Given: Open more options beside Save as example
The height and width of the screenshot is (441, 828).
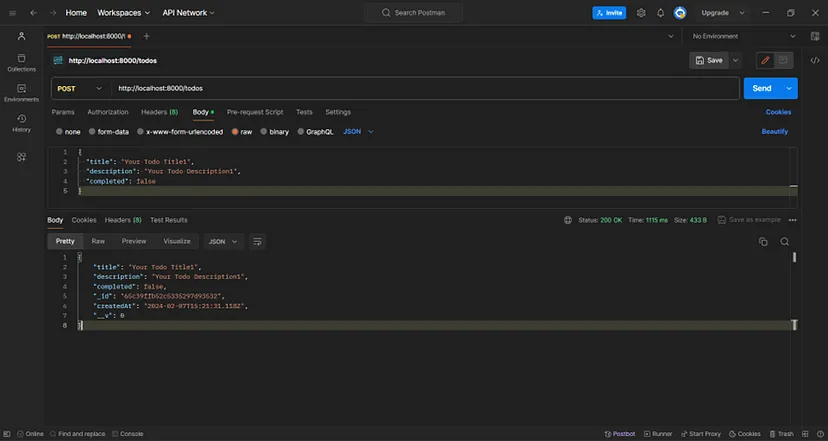Looking at the screenshot, I should tap(793, 220).
